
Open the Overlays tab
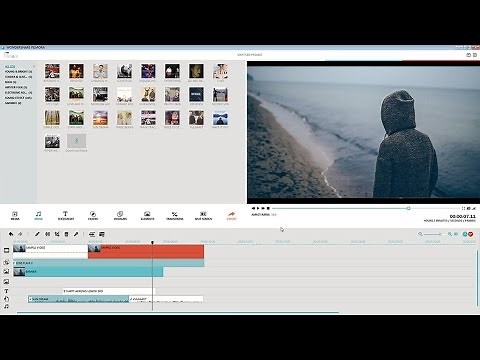pos(120,215)
